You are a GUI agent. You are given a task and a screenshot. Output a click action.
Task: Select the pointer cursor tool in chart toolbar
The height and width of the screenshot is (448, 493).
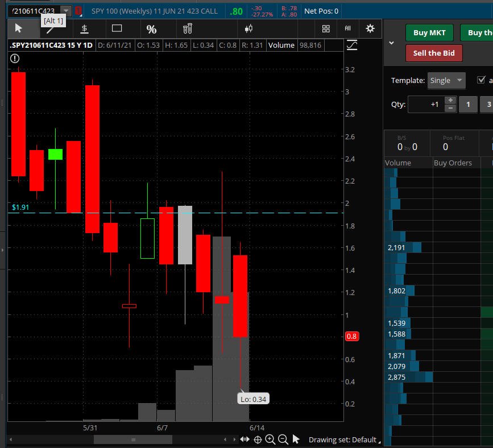tap(19, 28)
